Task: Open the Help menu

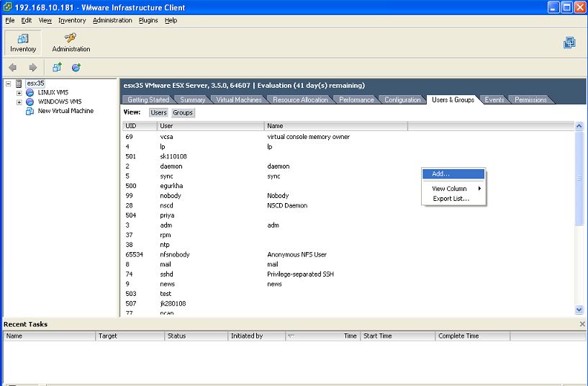Action: point(171,20)
